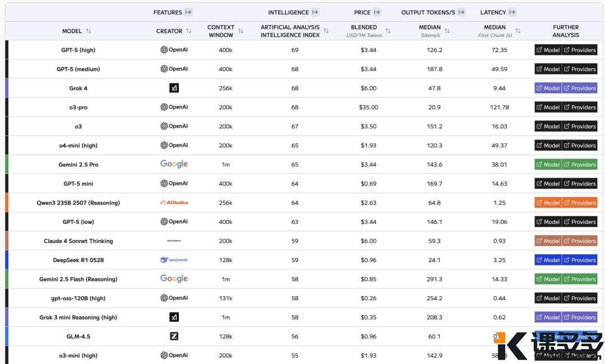605x364 pixels.
Task: Expand the Output Tokens/s column group
Action: click(x=461, y=12)
